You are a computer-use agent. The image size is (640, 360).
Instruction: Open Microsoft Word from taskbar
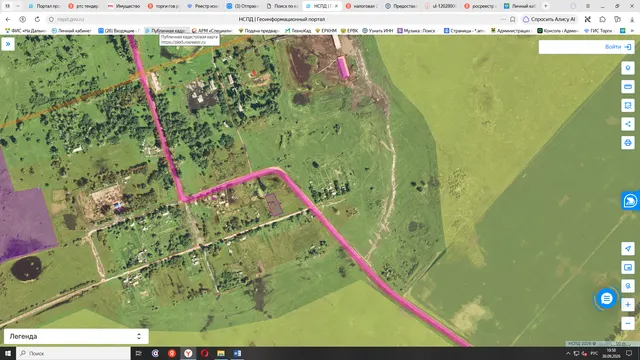pos(237,353)
